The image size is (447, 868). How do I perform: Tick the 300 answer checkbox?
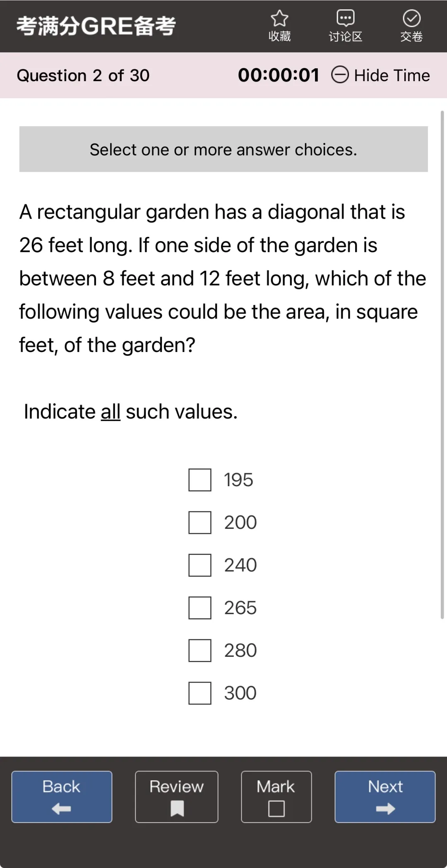tap(200, 693)
